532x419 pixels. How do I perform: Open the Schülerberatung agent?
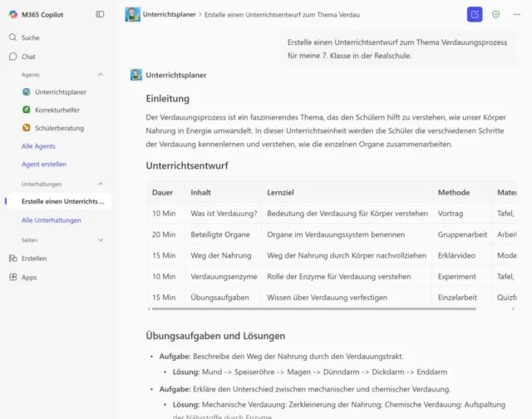(59, 128)
